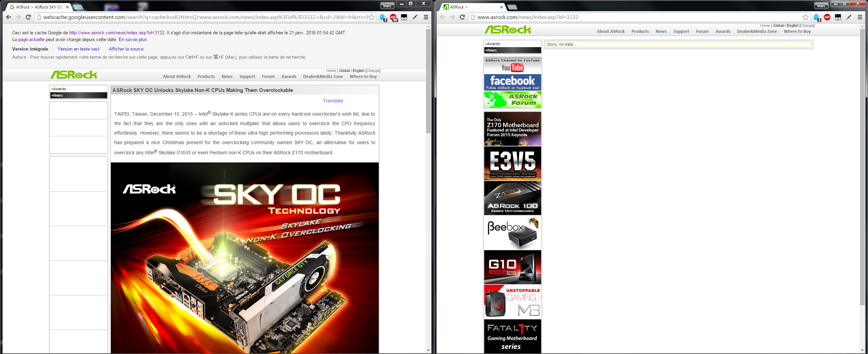The width and height of the screenshot is (868, 354).
Task: Open a new tab in the left window
Action: pyautogui.click(x=78, y=7)
